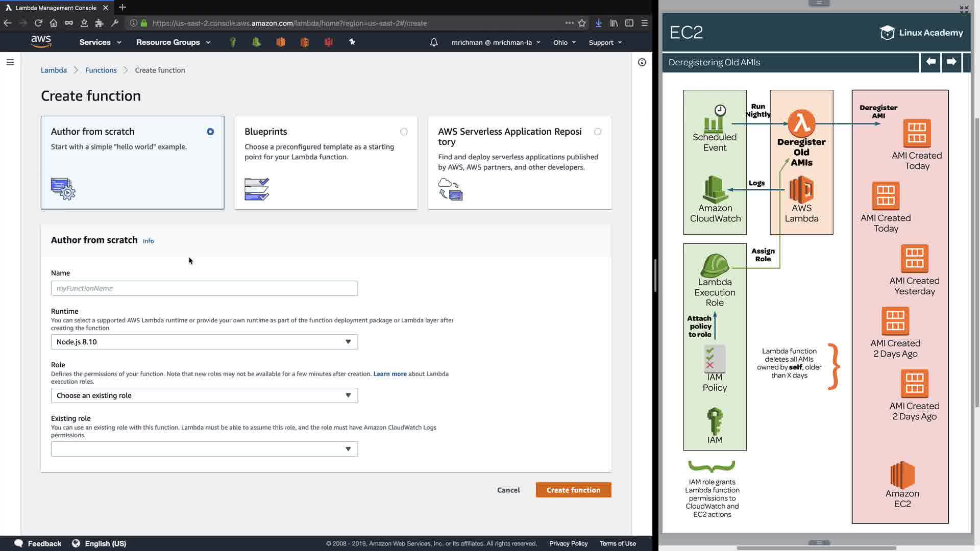
Task: Open the Runtime Node.js 8.10 dropdown
Action: pos(204,342)
